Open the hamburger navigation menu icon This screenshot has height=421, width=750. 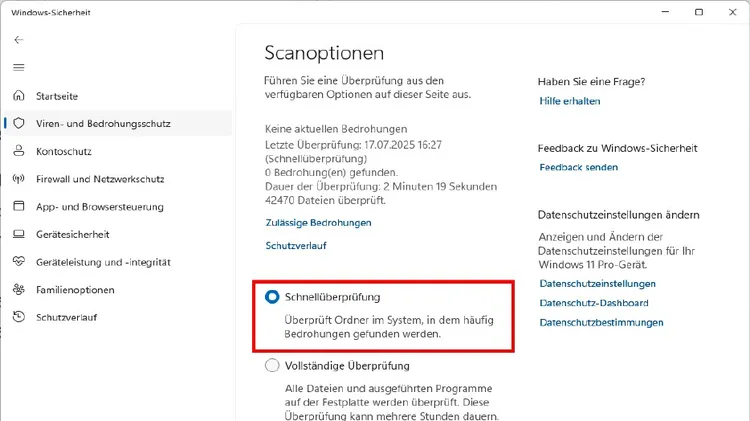click(19, 67)
